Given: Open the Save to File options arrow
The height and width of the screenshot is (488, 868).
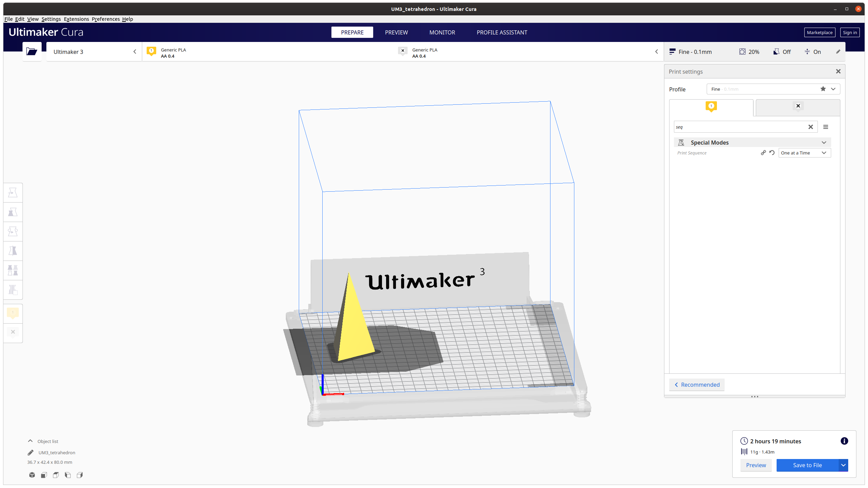Looking at the screenshot, I should (843, 465).
